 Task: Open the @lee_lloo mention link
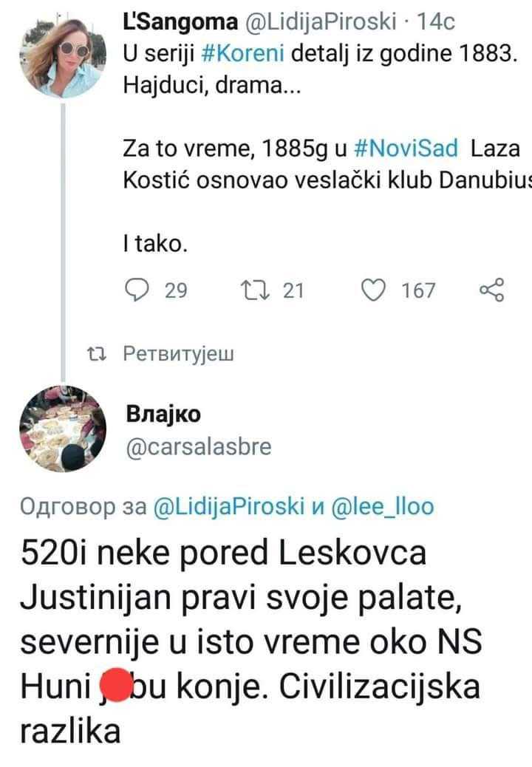pyautogui.click(x=383, y=506)
